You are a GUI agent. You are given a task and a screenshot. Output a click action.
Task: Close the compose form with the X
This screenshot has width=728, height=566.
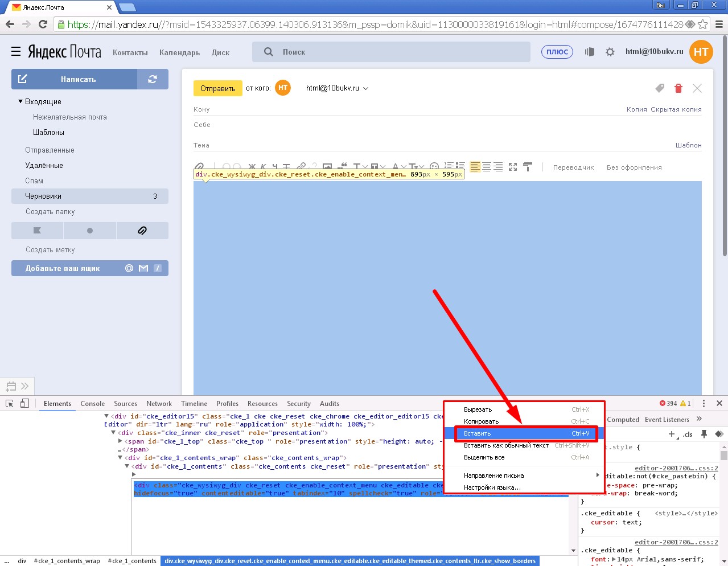(697, 88)
